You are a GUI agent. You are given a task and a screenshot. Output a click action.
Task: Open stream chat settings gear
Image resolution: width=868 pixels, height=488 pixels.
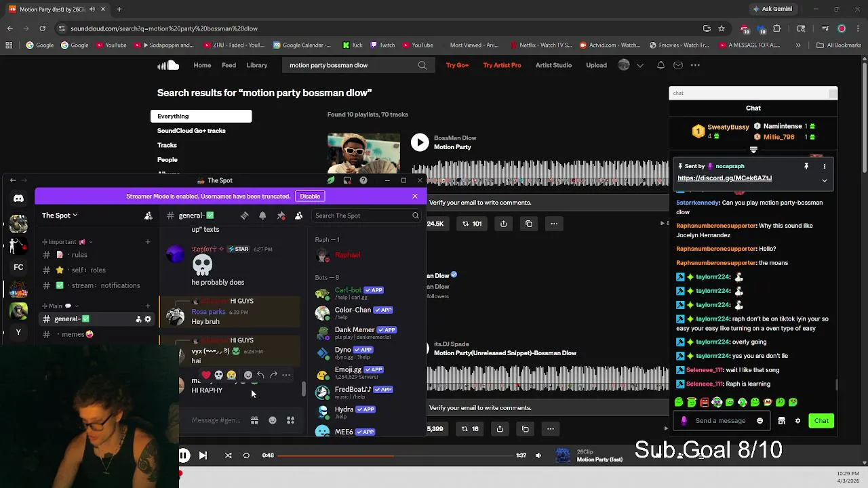point(797,421)
